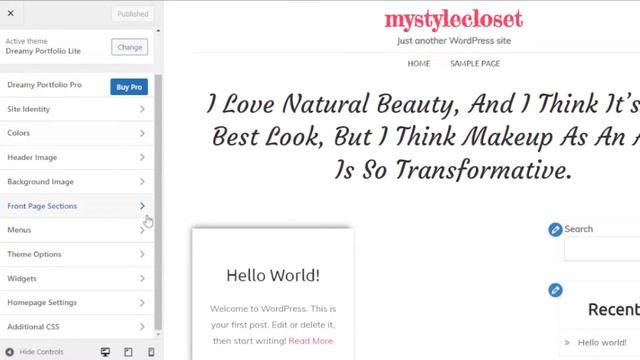Screen dimensions: 640x360
Task: Expand the Background Image chevron
Action: 142,182
